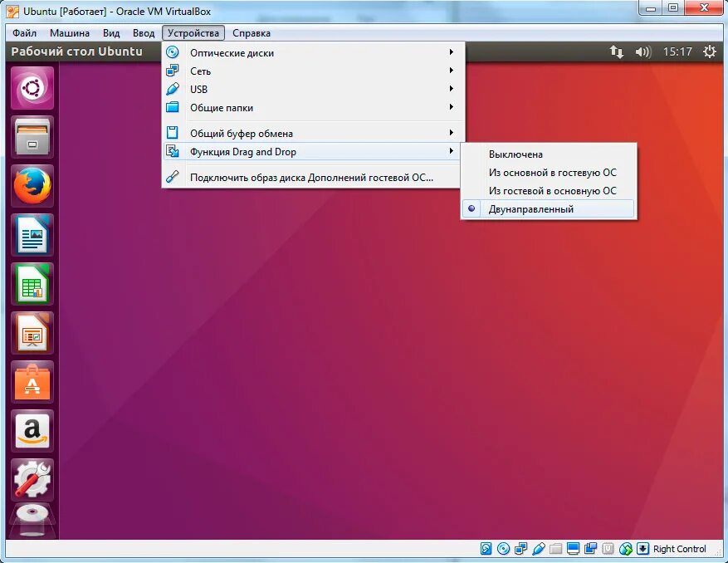
Task: Minimize the VirtualBox window
Action: pos(651,8)
